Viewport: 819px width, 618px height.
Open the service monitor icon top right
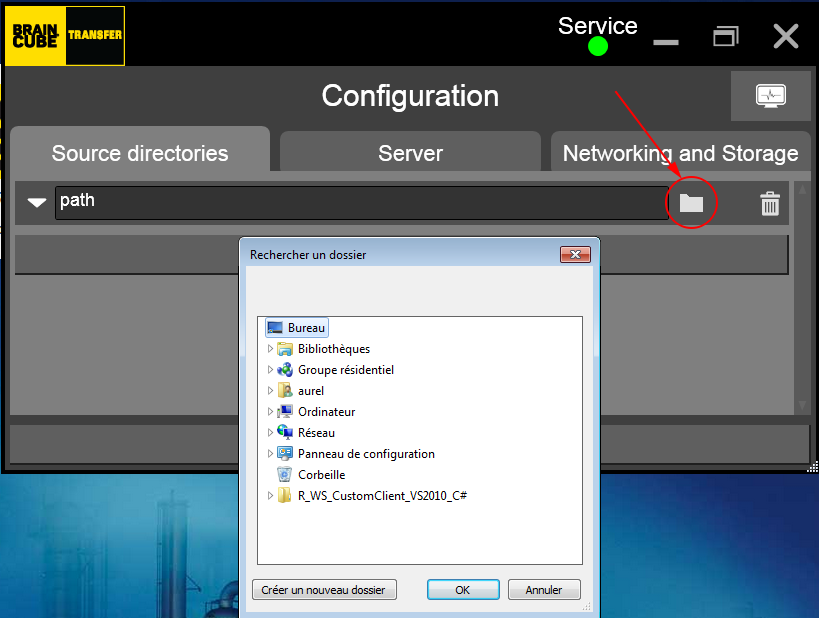[x=770, y=95]
